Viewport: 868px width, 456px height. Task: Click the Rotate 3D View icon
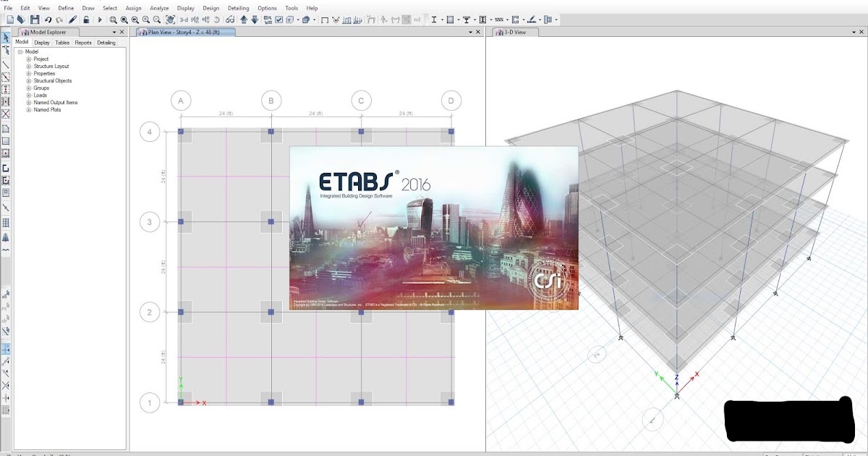pyautogui.click(x=216, y=19)
